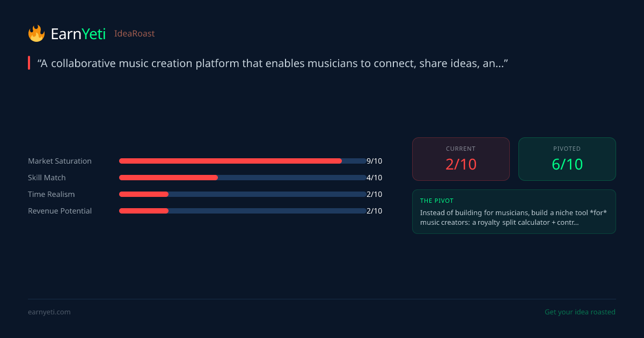Click the Revenue Potential label
644x338 pixels.
pyautogui.click(x=60, y=211)
